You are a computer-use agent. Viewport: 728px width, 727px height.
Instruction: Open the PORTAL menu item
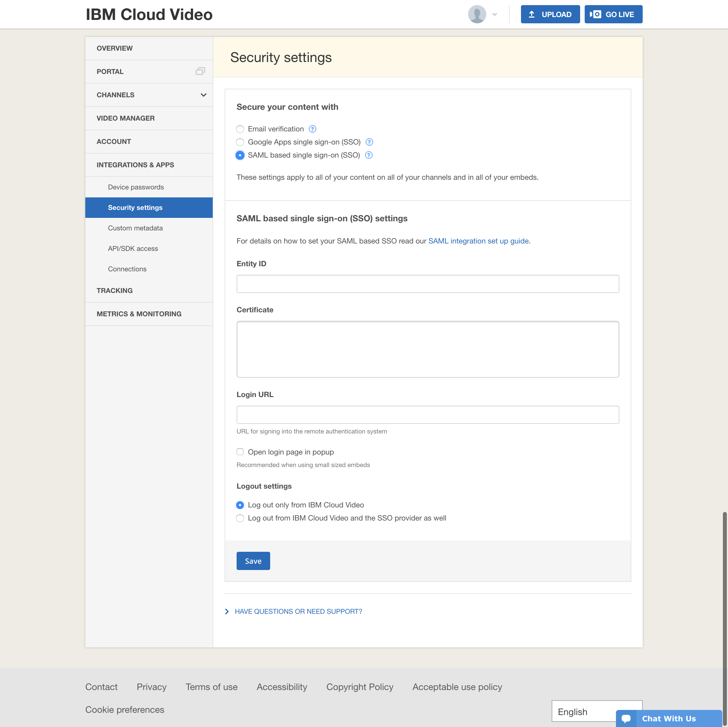(149, 72)
